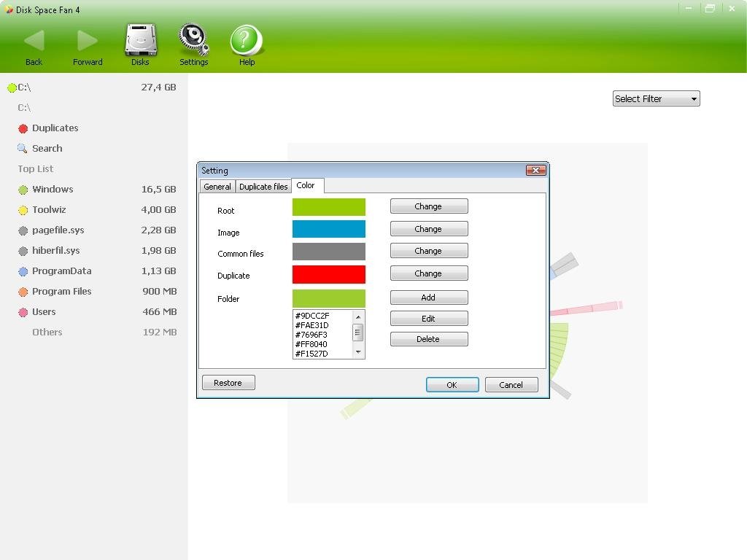Click color list scroll up arrow
Screen dimensions: 747x560
click(x=358, y=316)
